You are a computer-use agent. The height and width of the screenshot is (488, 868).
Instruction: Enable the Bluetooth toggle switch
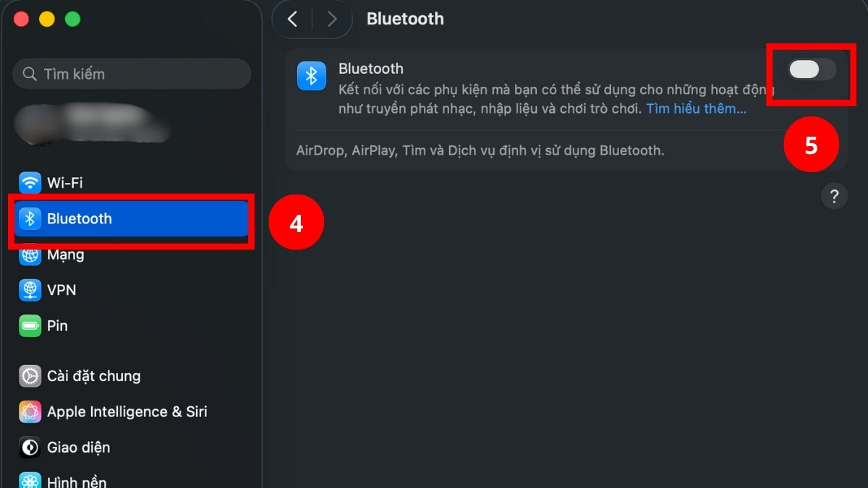tap(810, 69)
